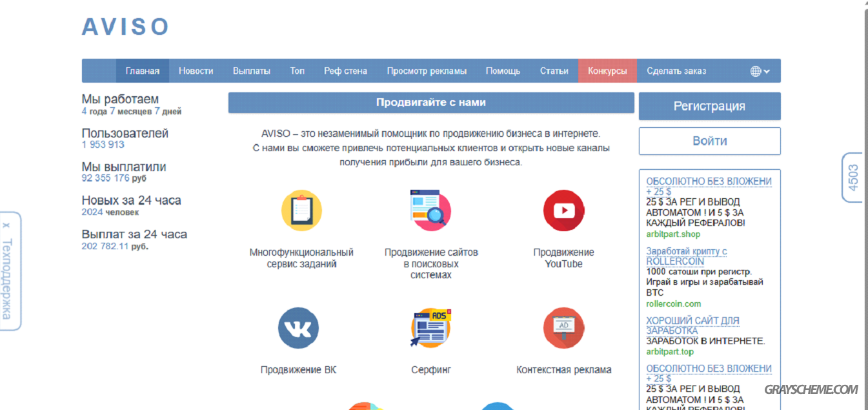The width and height of the screenshot is (868, 410).
Task: Click Сделать заказ in the navigation
Action: 676,71
